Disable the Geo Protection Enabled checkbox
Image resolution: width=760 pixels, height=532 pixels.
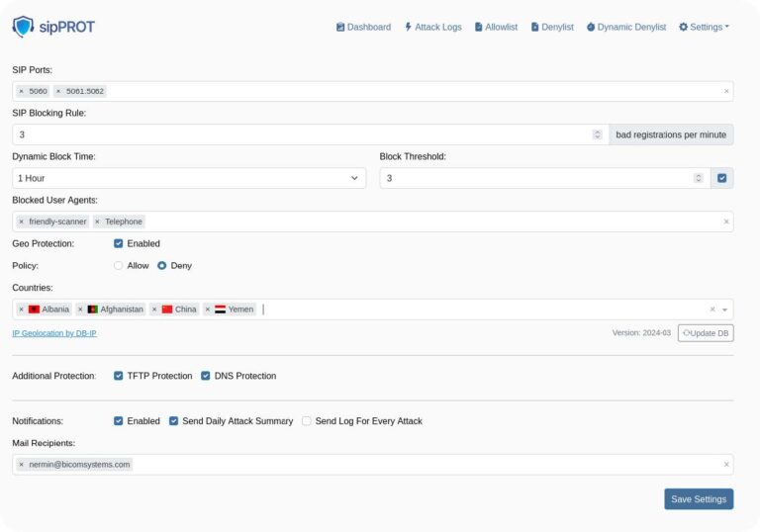click(119, 243)
